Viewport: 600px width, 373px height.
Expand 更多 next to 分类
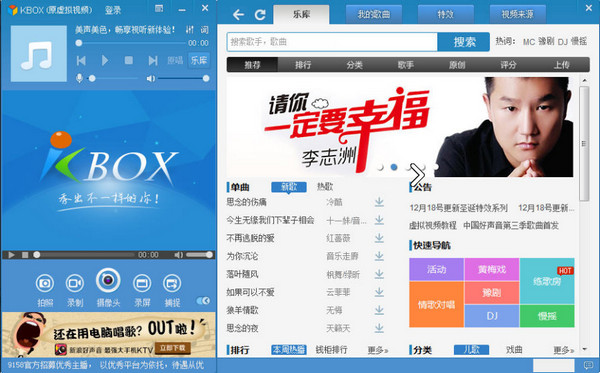pyautogui.click(x=564, y=350)
